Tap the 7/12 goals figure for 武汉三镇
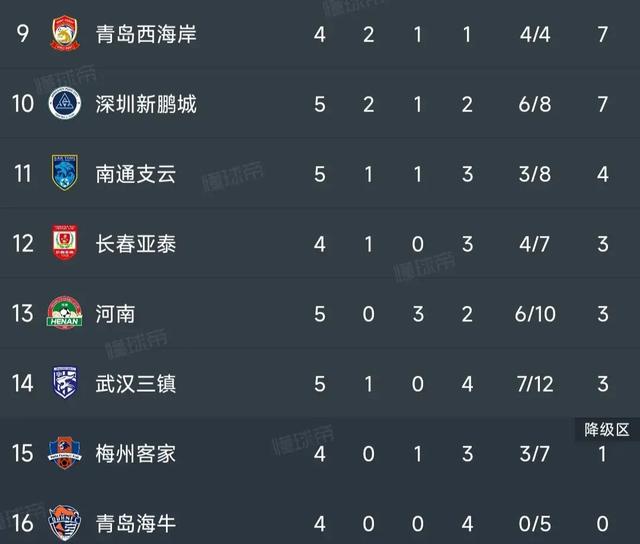 pyautogui.click(x=535, y=384)
